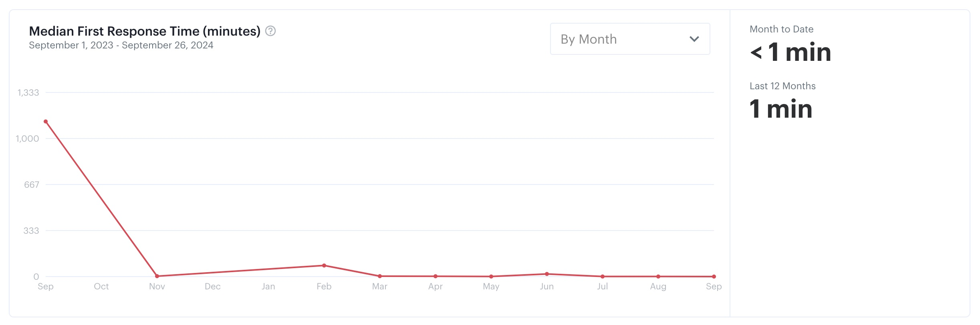This screenshot has width=980, height=325.
Task: Select the Mar data point on the chart
Action: coord(380,276)
